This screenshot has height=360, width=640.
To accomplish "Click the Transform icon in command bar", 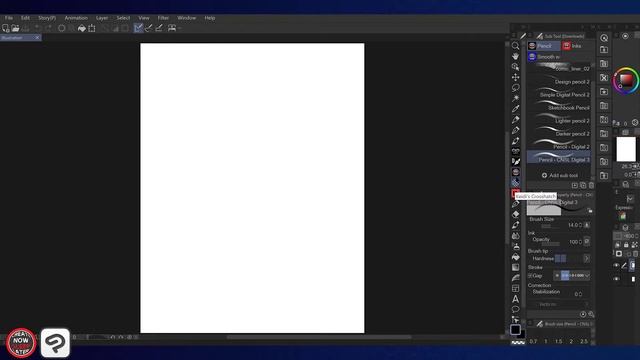I will (92, 28).
